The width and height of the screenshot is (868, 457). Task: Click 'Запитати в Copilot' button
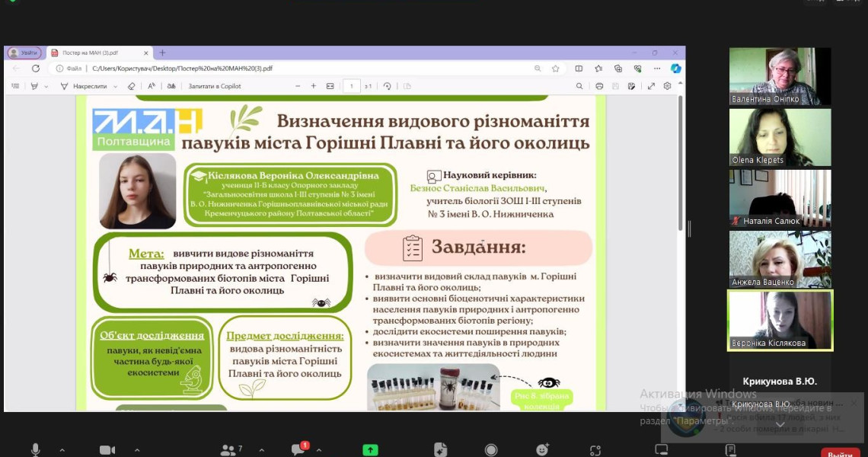tap(215, 86)
